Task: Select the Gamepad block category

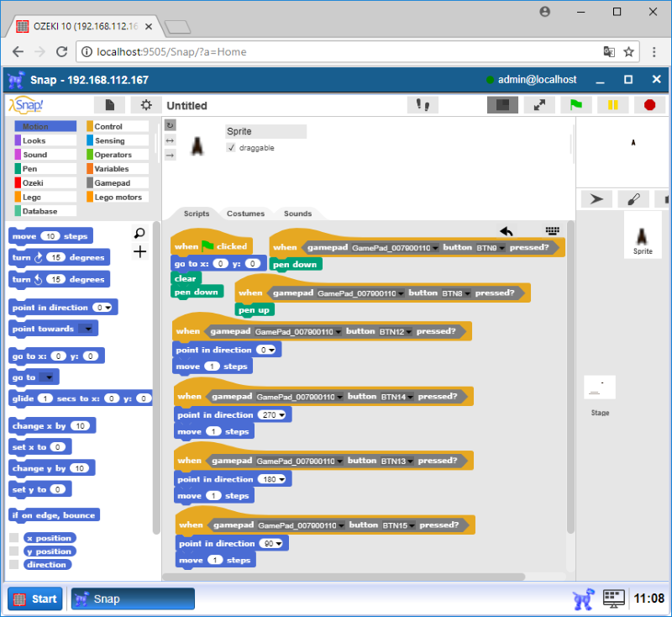Action: click(x=118, y=182)
